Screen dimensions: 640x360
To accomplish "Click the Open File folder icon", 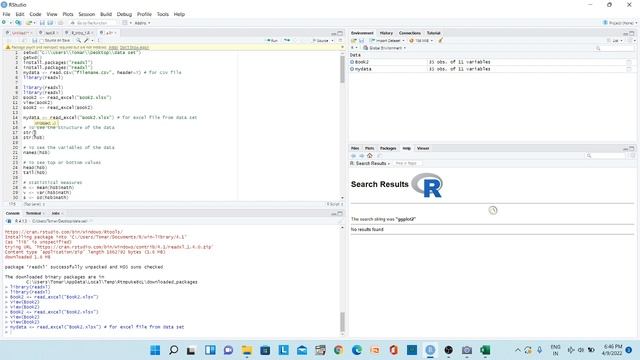I will pyautogui.click(x=29, y=23).
